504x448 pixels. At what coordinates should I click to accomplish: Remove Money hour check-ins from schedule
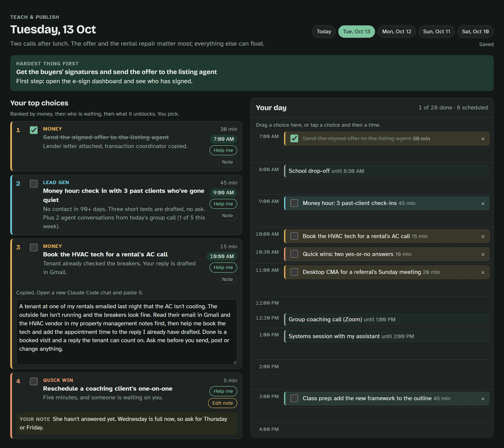click(483, 204)
